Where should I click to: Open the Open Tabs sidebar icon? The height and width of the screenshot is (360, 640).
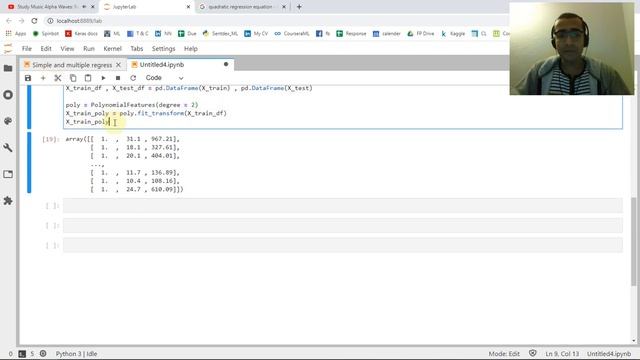pyautogui.click(x=8, y=174)
